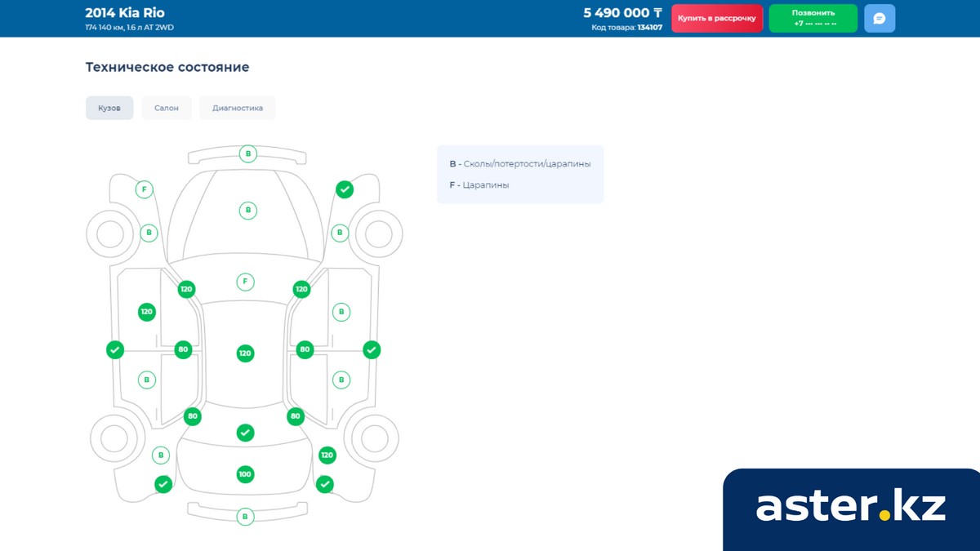Switch to the Салон tab
The height and width of the screenshot is (551, 980).
[x=167, y=108]
